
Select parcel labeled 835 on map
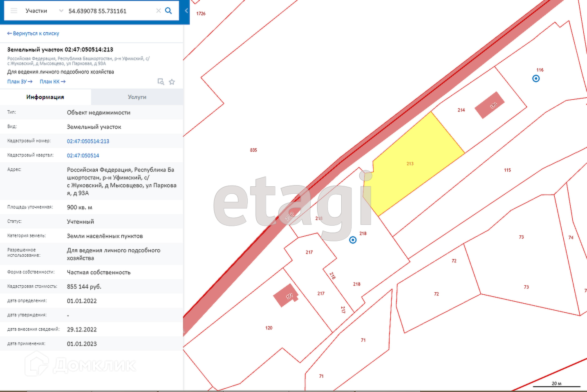point(253,150)
